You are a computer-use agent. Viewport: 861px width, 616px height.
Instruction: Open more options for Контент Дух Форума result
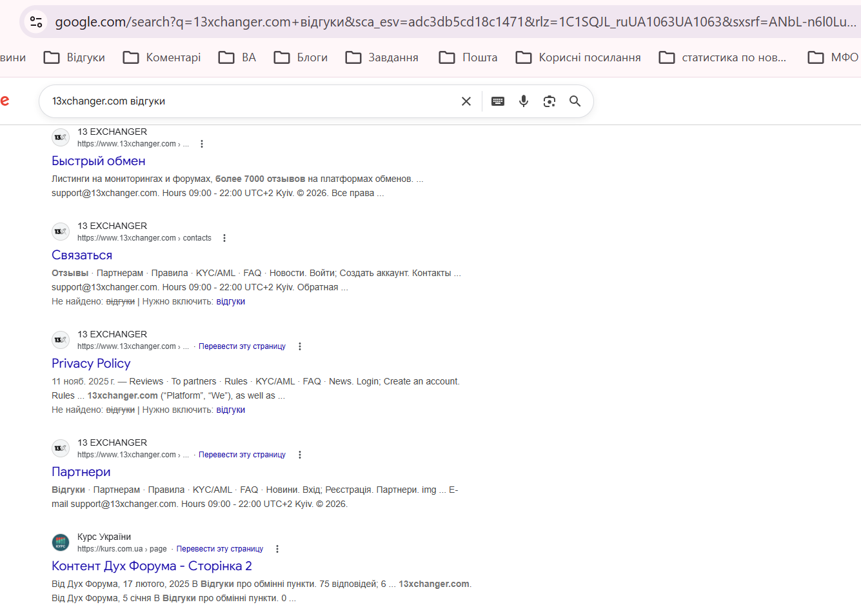pyautogui.click(x=277, y=549)
